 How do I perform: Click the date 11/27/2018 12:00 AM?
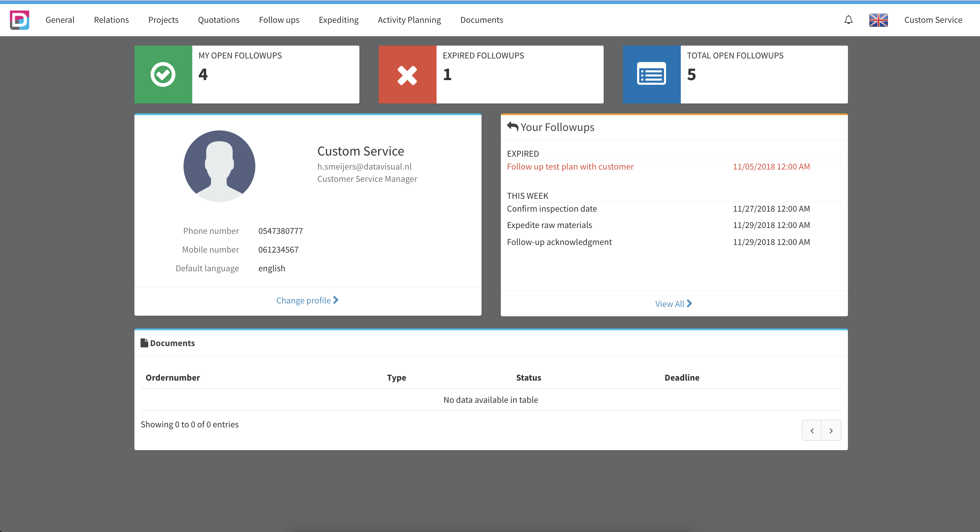[x=771, y=208]
